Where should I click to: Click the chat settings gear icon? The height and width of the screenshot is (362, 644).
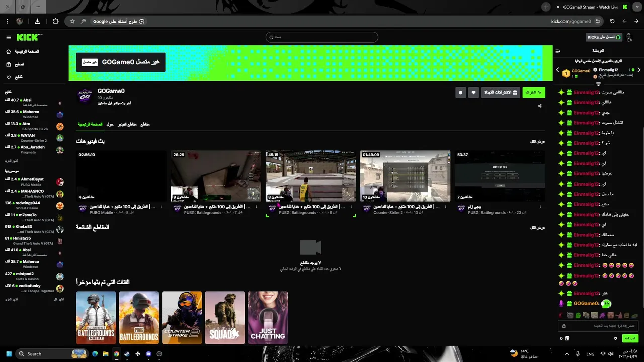615,338
